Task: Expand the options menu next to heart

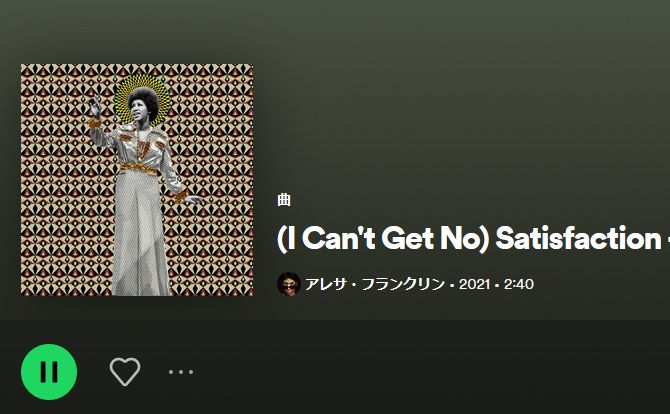Action: click(181, 372)
